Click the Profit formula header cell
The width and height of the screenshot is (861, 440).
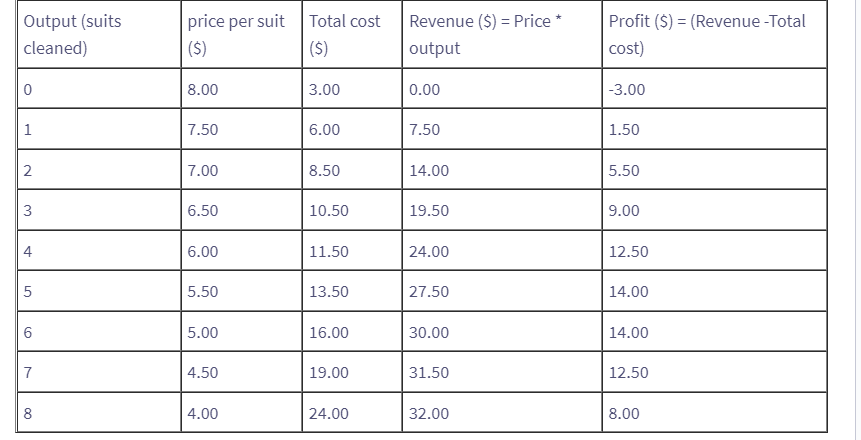pyautogui.click(x=714, y=35)
